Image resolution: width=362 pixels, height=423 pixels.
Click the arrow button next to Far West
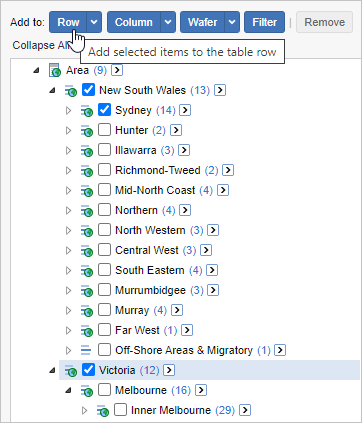point(187,330)
